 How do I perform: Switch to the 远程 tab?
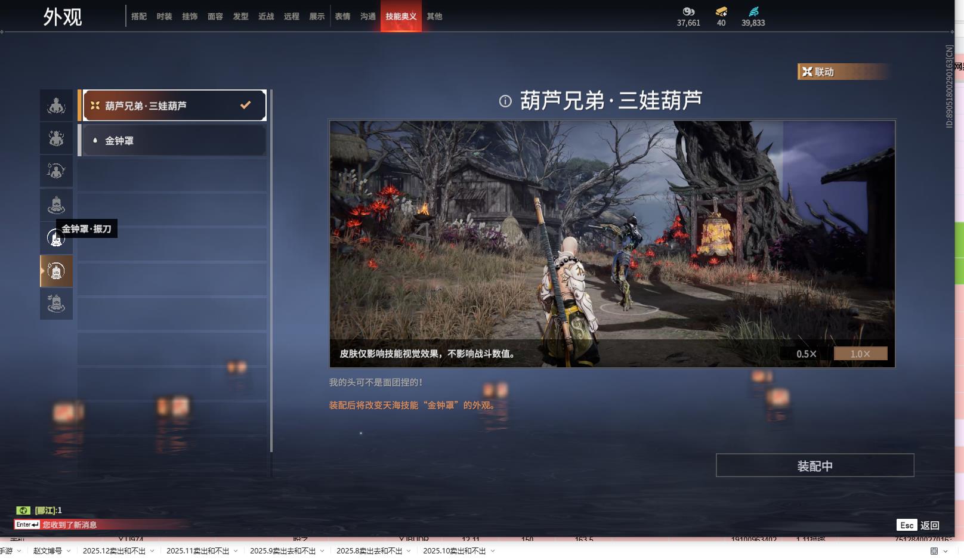292,17
